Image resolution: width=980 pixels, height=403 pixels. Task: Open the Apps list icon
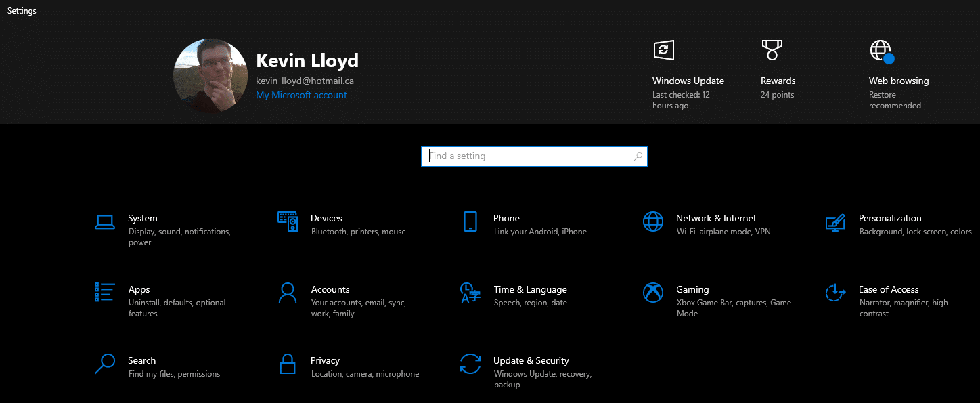pyautogui.click(x=105, y=293)
